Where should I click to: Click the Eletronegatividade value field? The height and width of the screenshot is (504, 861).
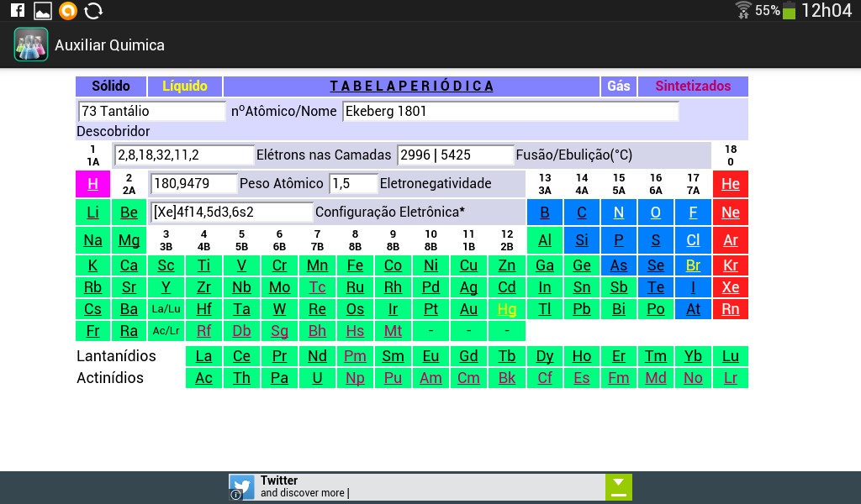(x=351, y=183)
